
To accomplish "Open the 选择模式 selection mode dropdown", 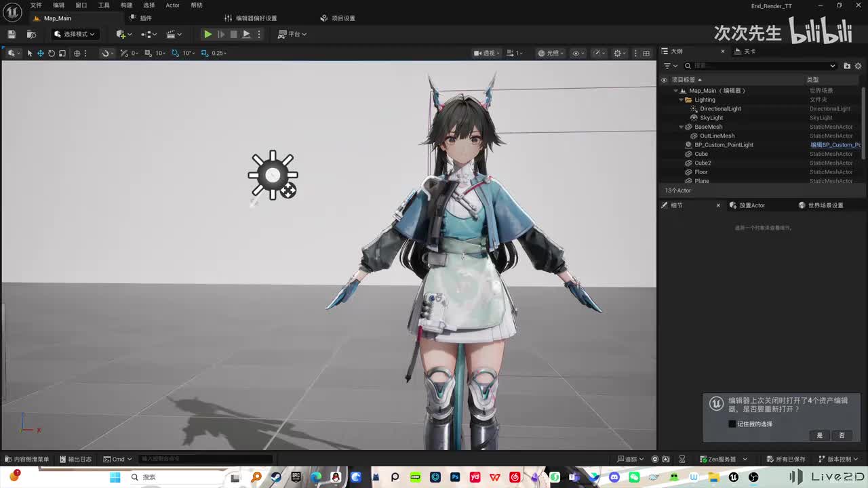I will click(75, 34).
